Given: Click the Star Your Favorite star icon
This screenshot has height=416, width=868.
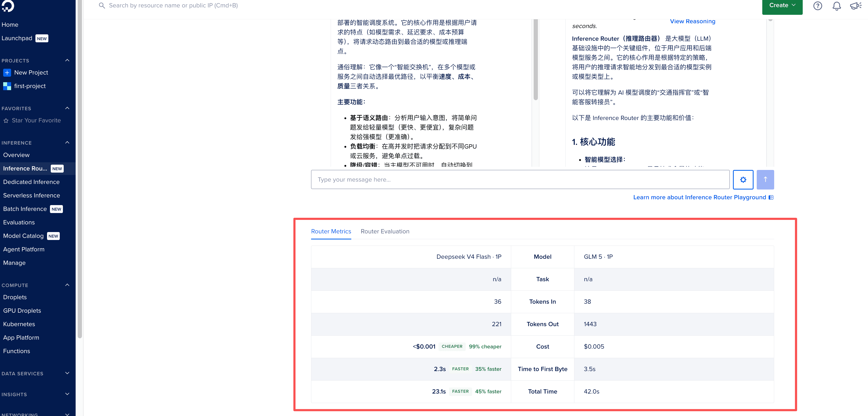Looking at the screenshot, I should click(6, 121).
